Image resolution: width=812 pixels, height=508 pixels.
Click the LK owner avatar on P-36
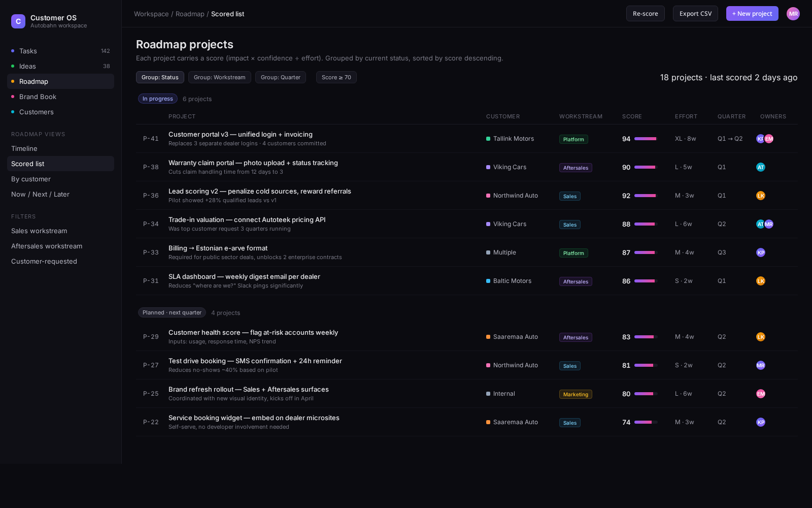[761, 196]
